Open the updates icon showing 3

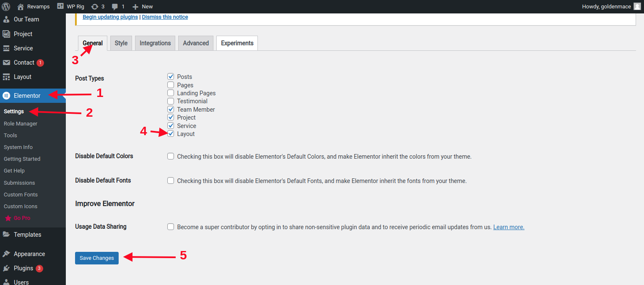click(x=95, y=7)
